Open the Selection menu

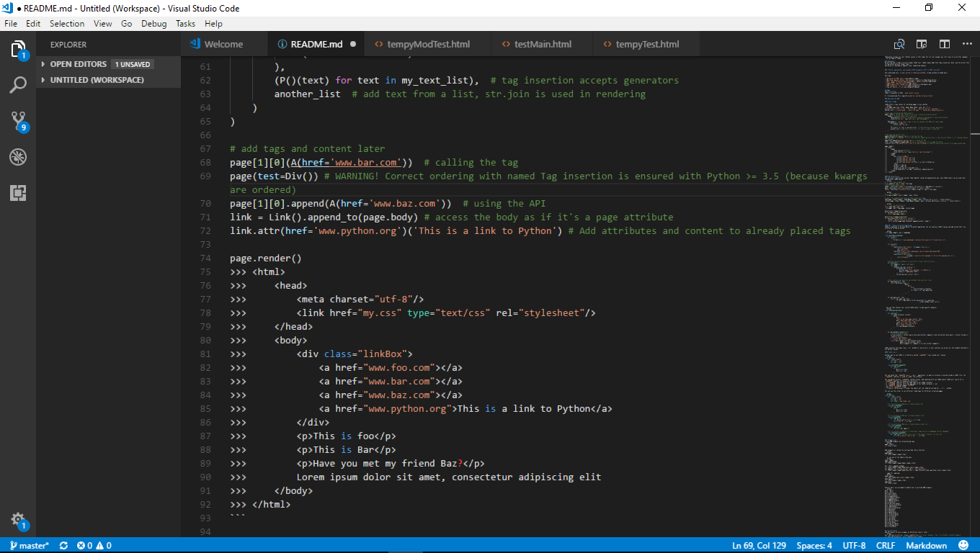(x=67, y=24)
